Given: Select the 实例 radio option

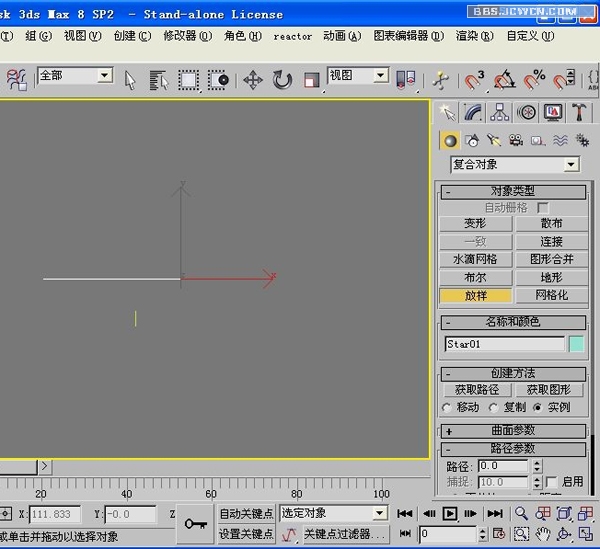Looking at the screenshot, I should pos(538,408).
